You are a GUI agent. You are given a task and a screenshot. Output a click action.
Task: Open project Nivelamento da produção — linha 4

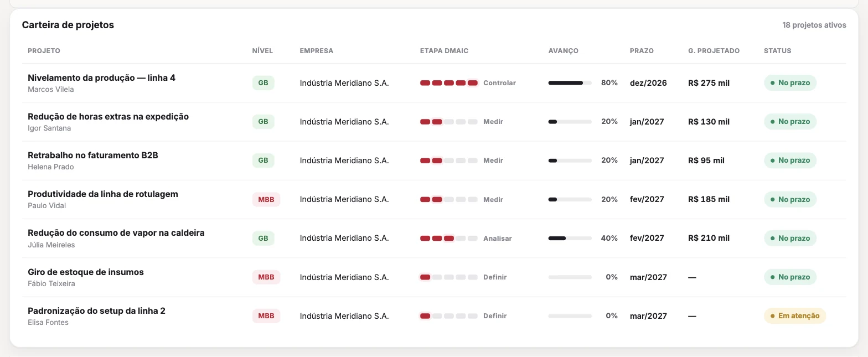101,78
